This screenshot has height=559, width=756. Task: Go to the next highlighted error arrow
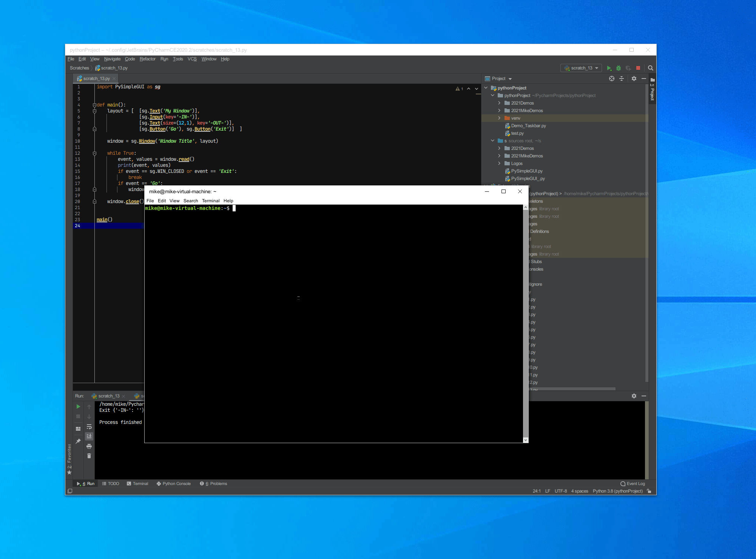click(x=477, y=89)
